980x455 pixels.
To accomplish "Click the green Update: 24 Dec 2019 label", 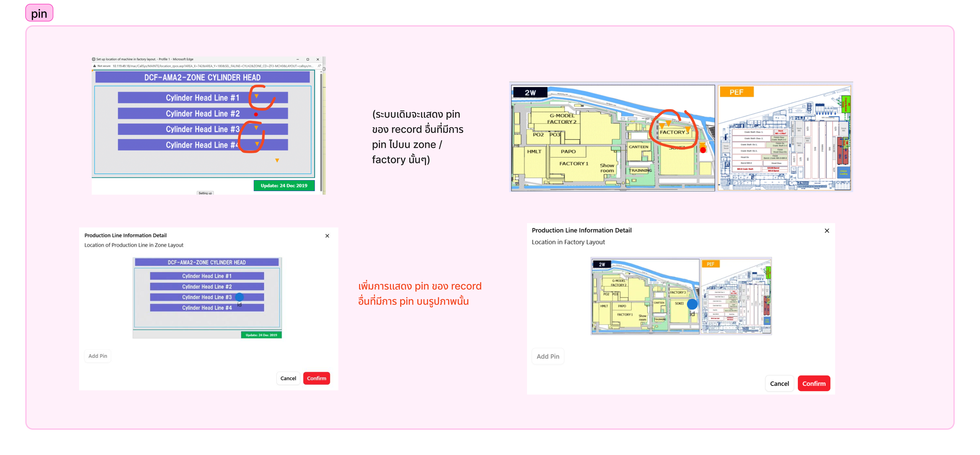I will 284,185.
